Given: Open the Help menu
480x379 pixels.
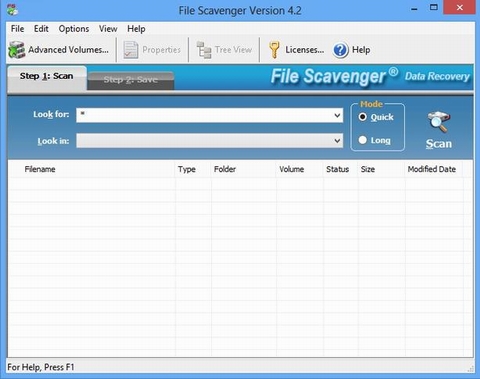Looking at the screenshot, I should click(x=136, y=29).
